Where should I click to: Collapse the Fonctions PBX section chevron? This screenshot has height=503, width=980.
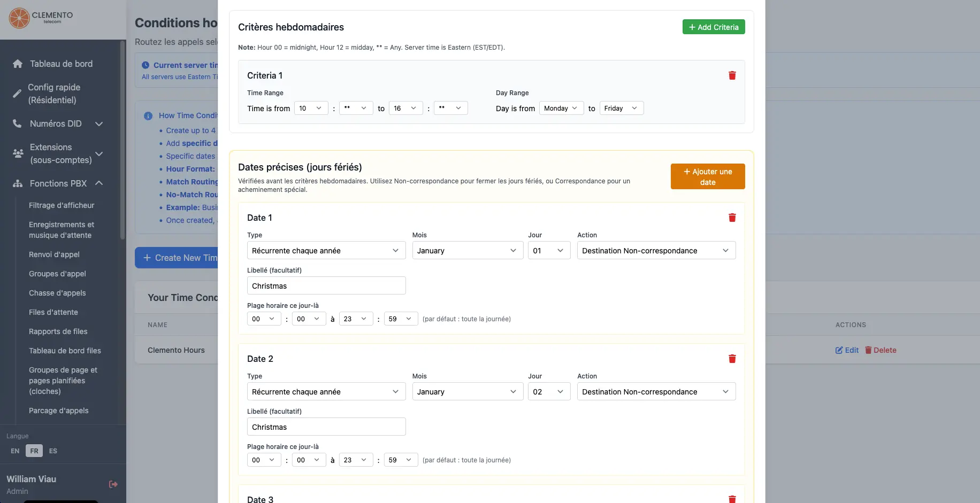(x=99, y=183)
